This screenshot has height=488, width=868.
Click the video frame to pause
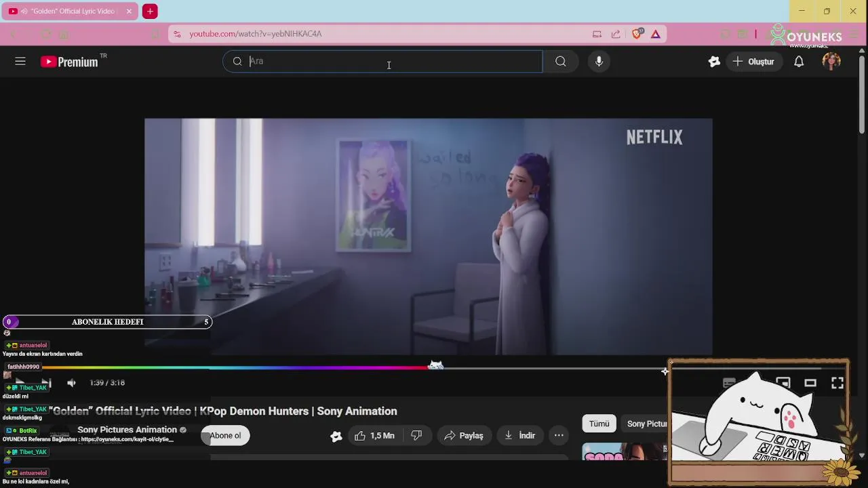tap(428, 237)
